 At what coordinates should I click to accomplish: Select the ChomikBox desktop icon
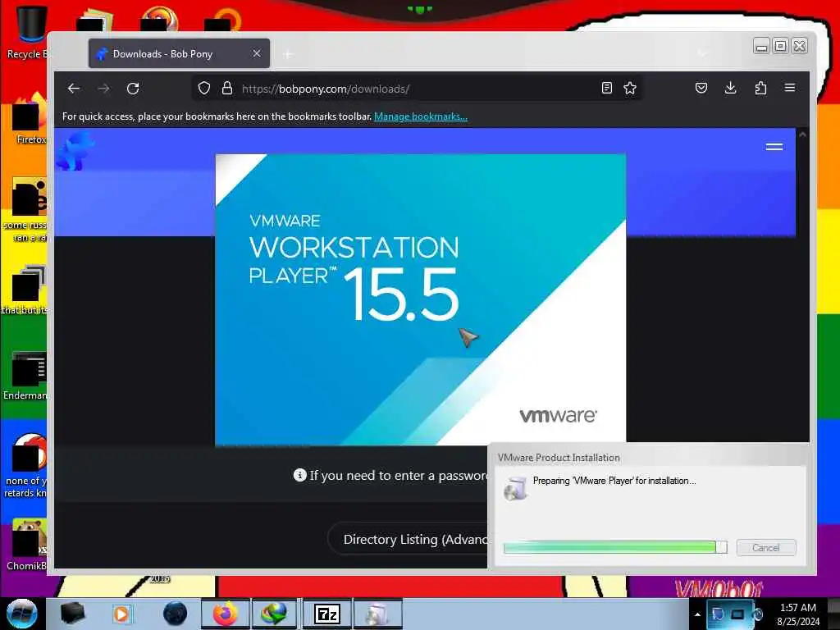tap(27, 545)
